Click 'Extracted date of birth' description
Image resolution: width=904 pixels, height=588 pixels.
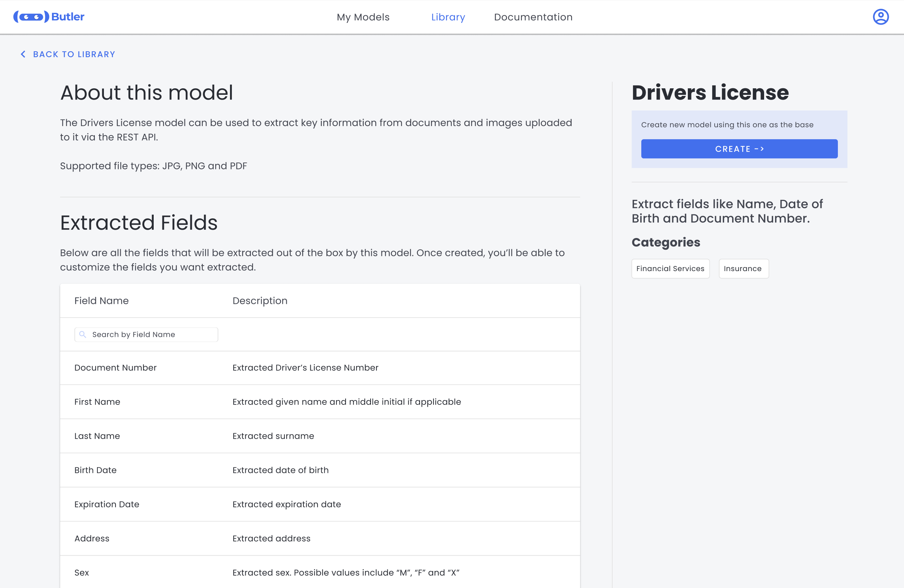[280, 470]
